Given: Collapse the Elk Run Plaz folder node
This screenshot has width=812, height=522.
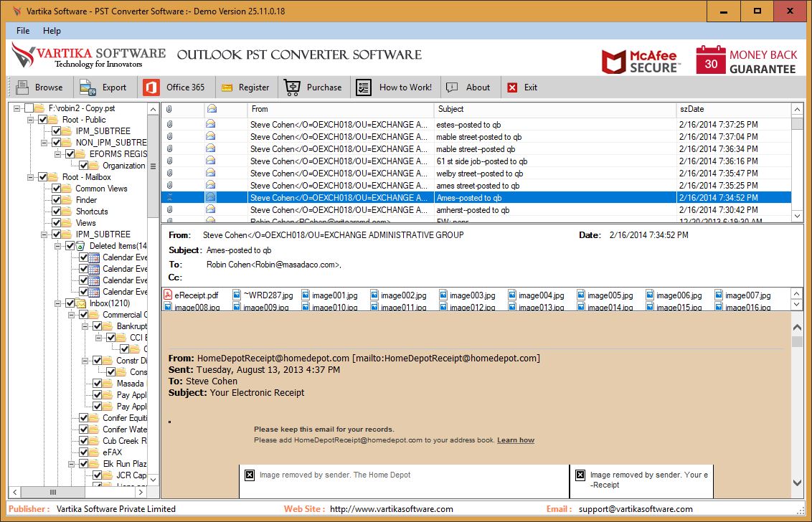Looking at the screenshot, I should click(x=71, y=464).
